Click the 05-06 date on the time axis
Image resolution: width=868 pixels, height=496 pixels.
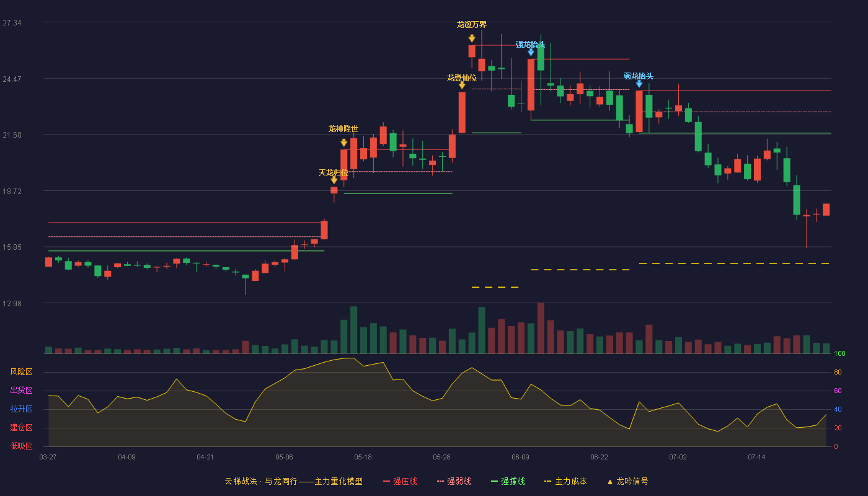coord(284,457)
